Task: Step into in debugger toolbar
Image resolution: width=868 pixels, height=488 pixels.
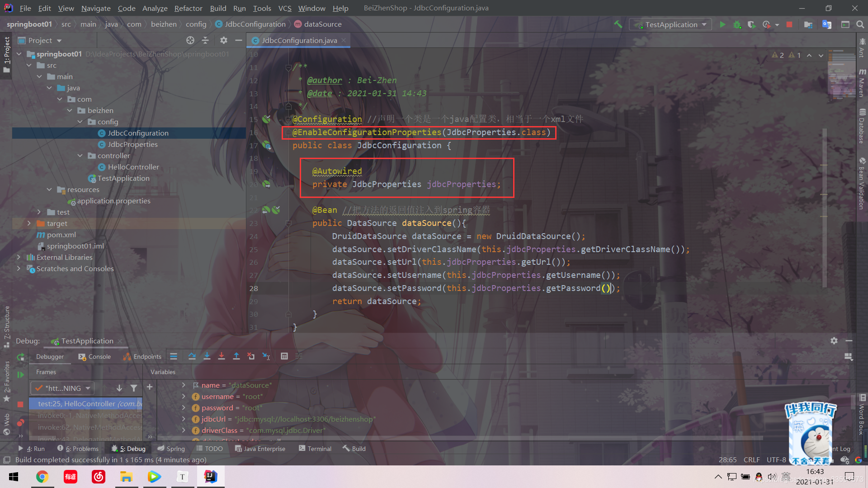Action: point(207,357)
